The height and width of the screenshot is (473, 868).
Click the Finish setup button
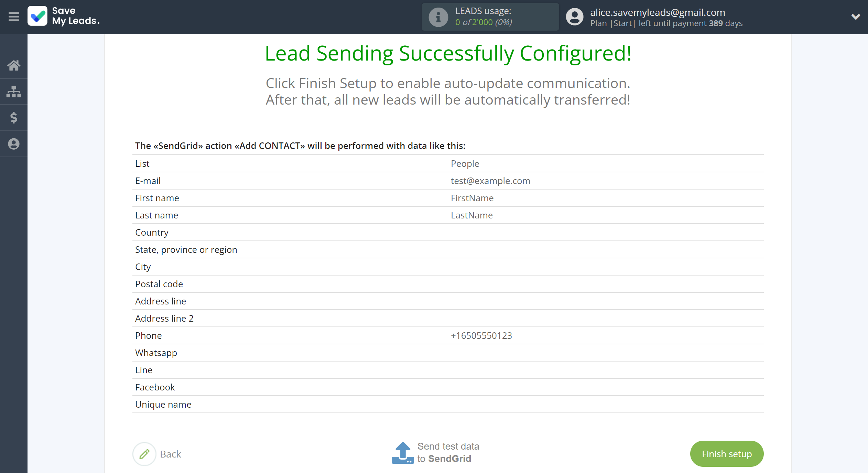727,454
